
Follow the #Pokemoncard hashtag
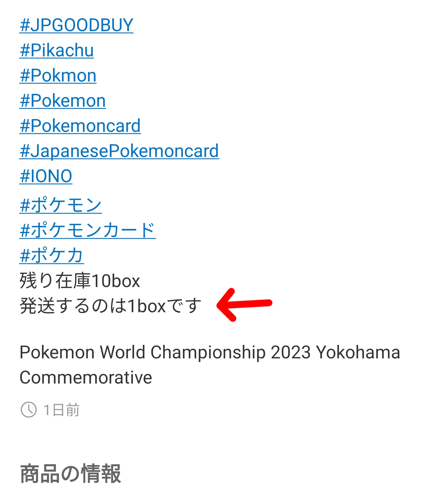(80, 126)
